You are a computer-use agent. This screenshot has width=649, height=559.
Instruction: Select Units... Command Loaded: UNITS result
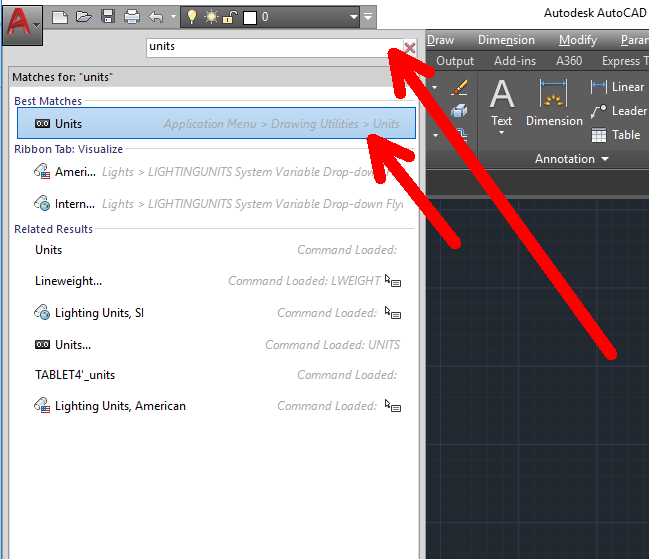click(x=216, y=345)
